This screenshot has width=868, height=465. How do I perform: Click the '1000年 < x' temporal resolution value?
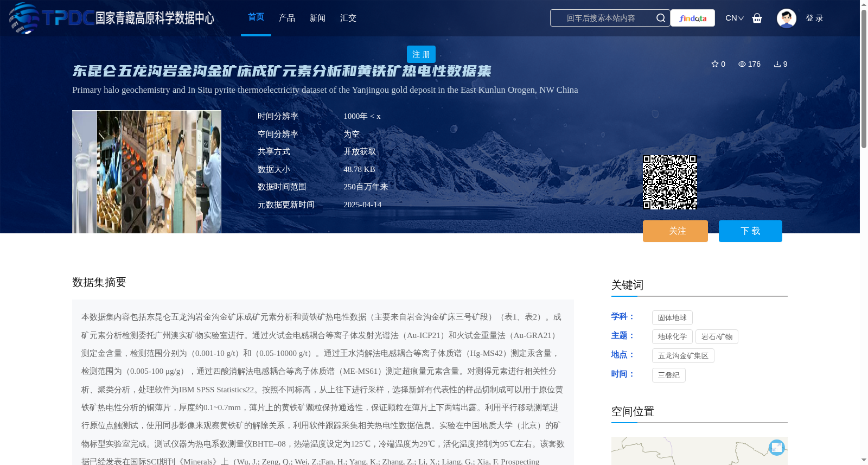click(x=362, y=116)
